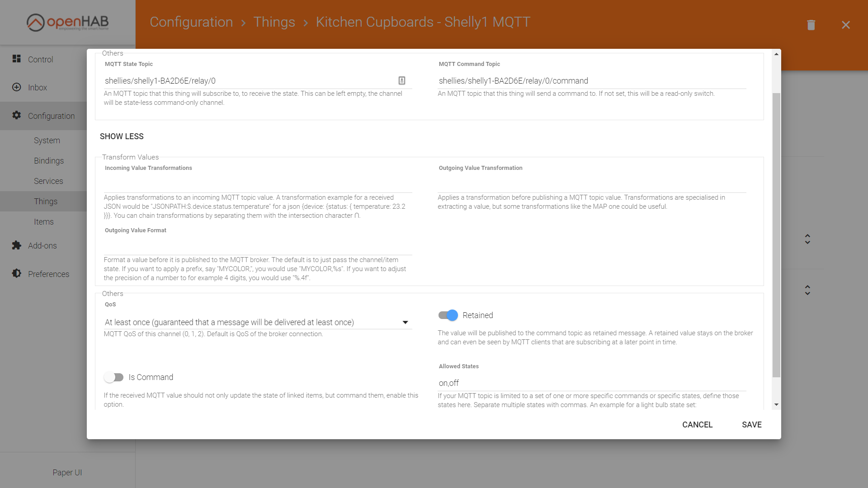Click the Control dashboard icon
868x488 pixels.
coord(17,59)
